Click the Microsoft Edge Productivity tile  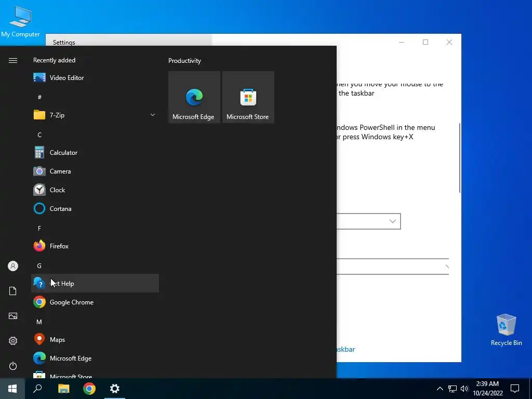[x=194, y=97]
